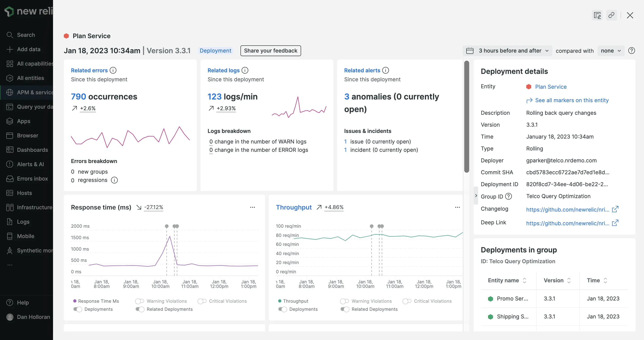Open the feedback note icon at top right
The image size is (644, 340).
click(x=597, y=15)
